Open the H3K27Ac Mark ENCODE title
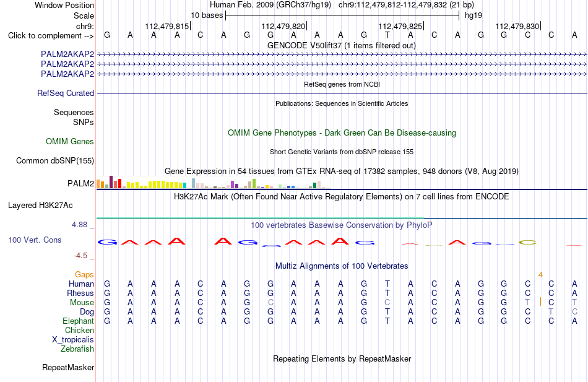The height and width of the screenshot is (382, 588). (x=342, y=197)
